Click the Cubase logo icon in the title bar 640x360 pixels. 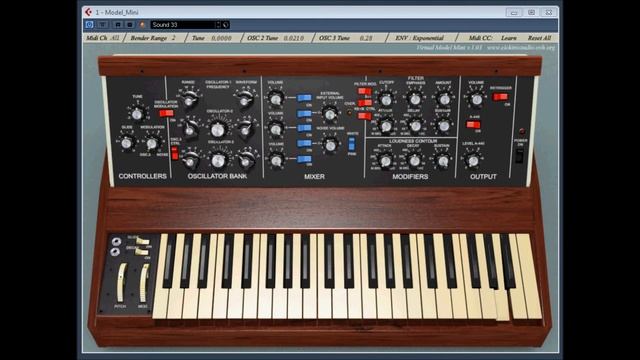click(88, 12)
